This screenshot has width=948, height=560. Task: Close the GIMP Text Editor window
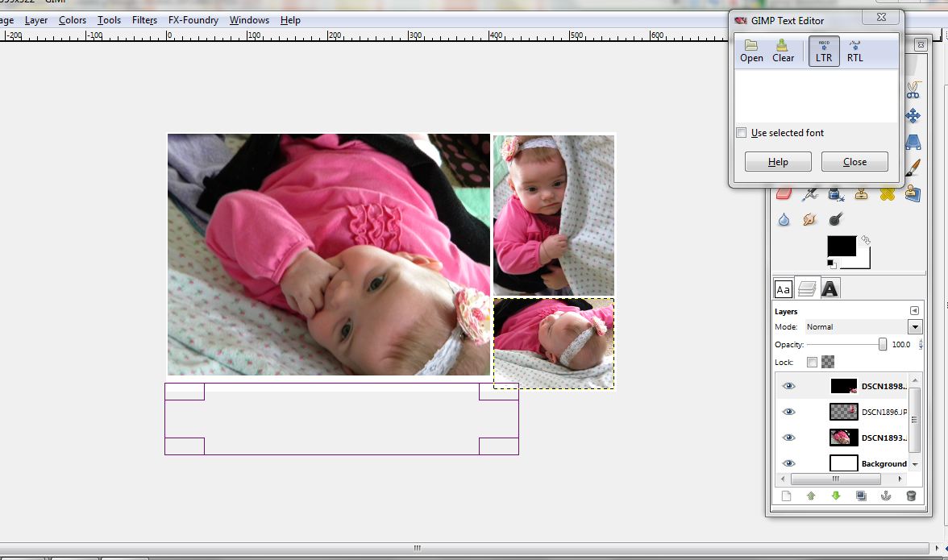(x=882, y=17)
